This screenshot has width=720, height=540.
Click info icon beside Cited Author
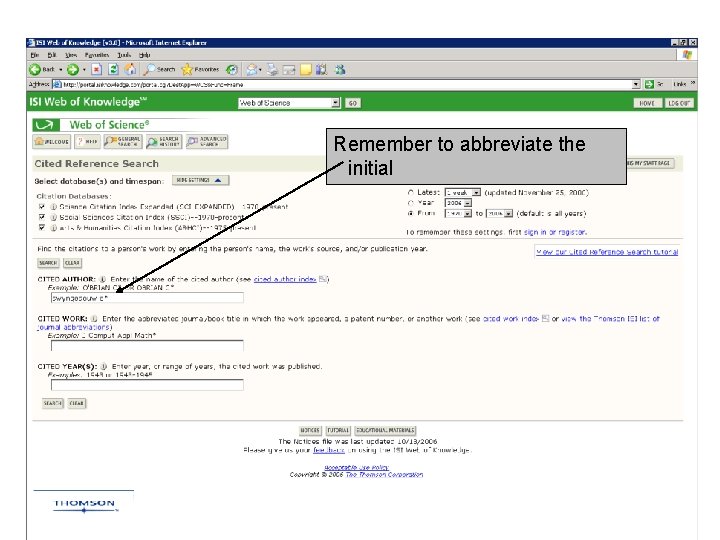pyautogui.click(x=103, y=279)
